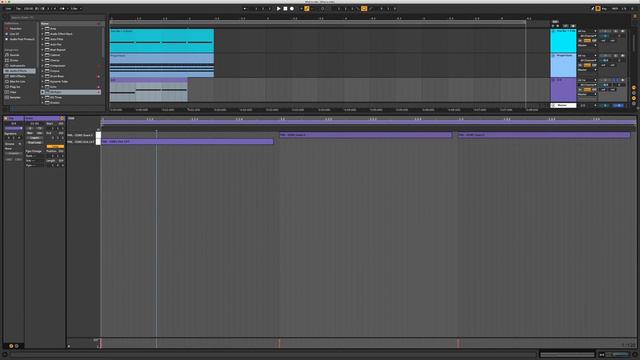The height and width of the screenshot is (360, 640).
Task: Open first track's All Ins input dropdown
Action: pos(587,31)
